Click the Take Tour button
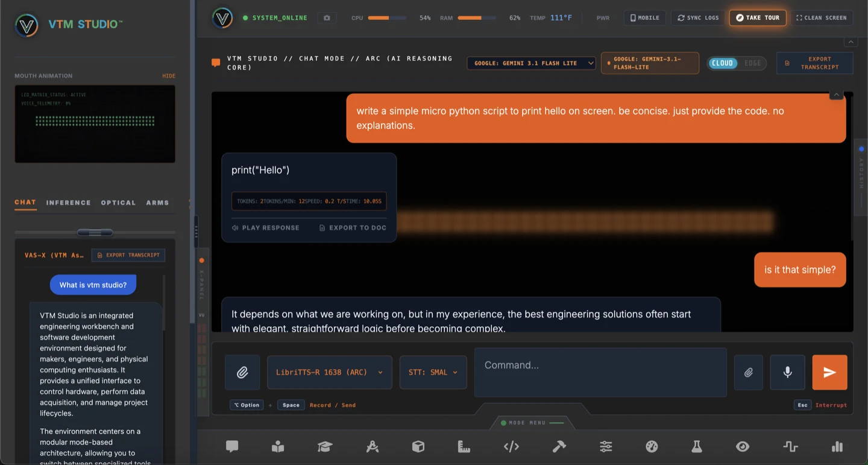This screenshot has width=868, height=465. pyautogui.click(x=758, y=18)
